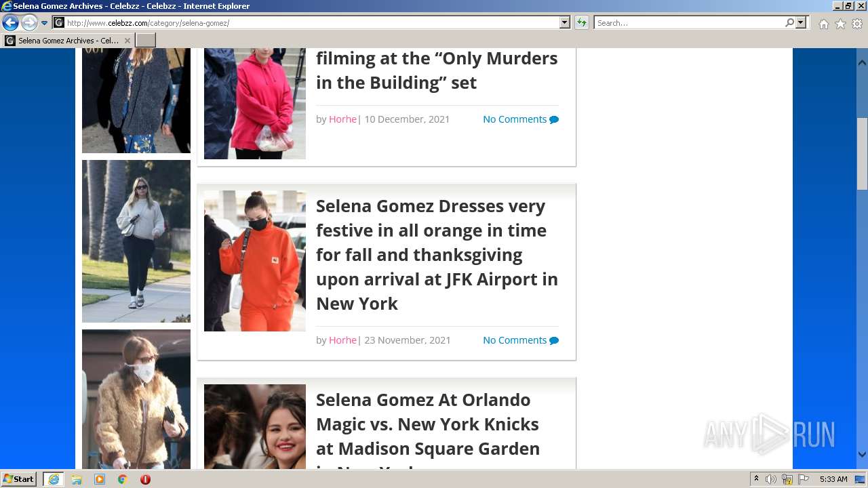Click the Show desktop button

pyautogui.click(x=861, y=479)
